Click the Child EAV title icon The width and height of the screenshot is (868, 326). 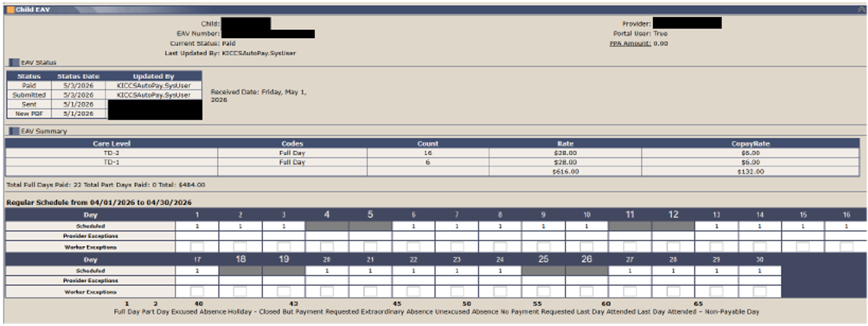[x=11, y=10]
